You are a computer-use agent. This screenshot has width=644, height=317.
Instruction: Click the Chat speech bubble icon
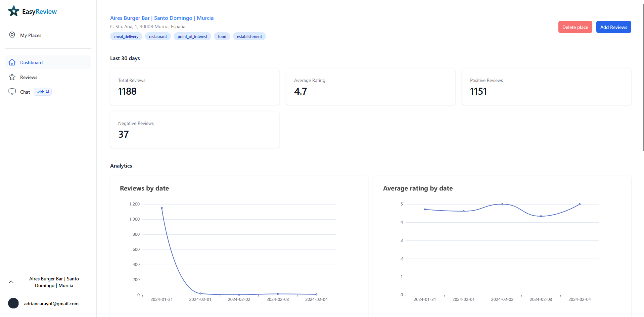coord(12,92)
